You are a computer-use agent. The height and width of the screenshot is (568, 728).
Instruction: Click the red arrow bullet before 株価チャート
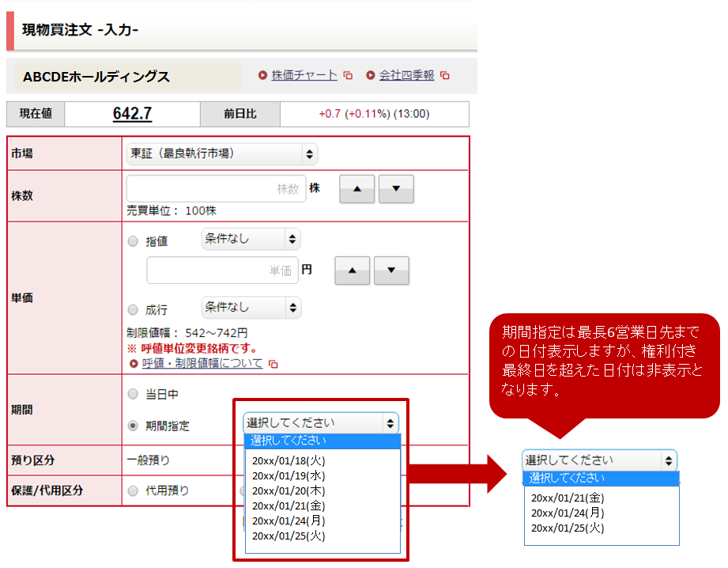262,75
